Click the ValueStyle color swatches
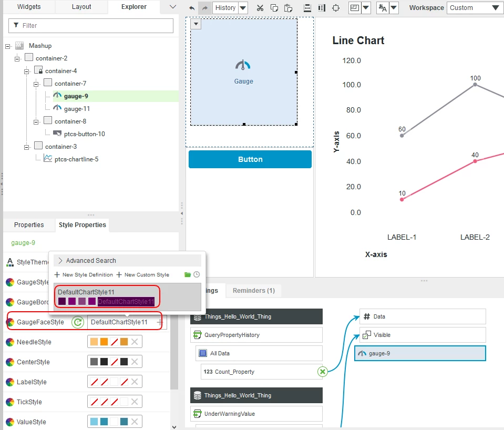Screen dimensions: 504x430 click(x=109, y=422)
